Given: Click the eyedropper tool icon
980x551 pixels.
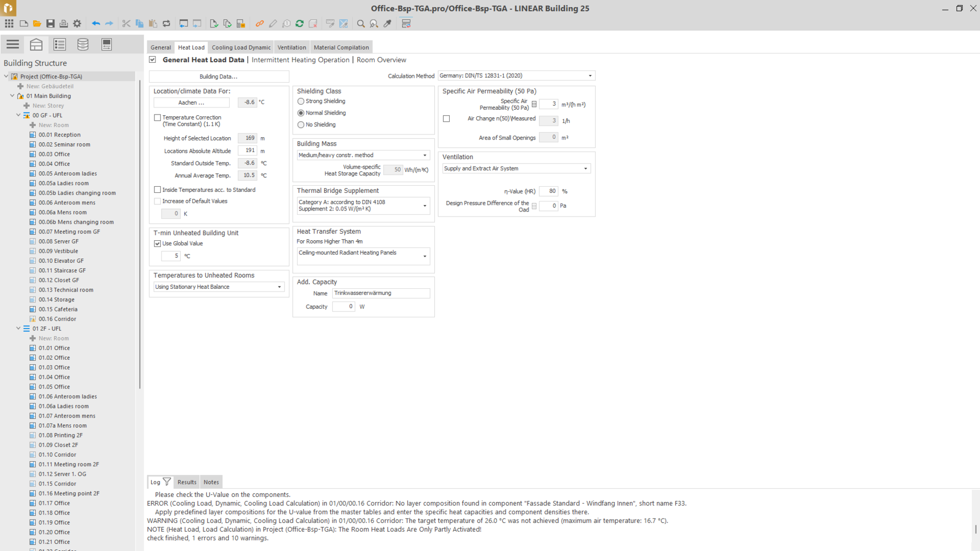Looking at the screenshot, I should [387, 24].
